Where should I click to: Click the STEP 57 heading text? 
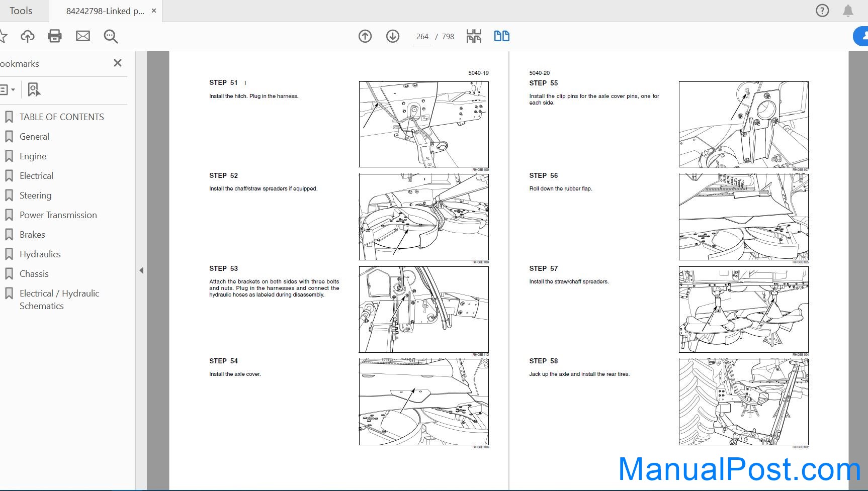[543, 268]
